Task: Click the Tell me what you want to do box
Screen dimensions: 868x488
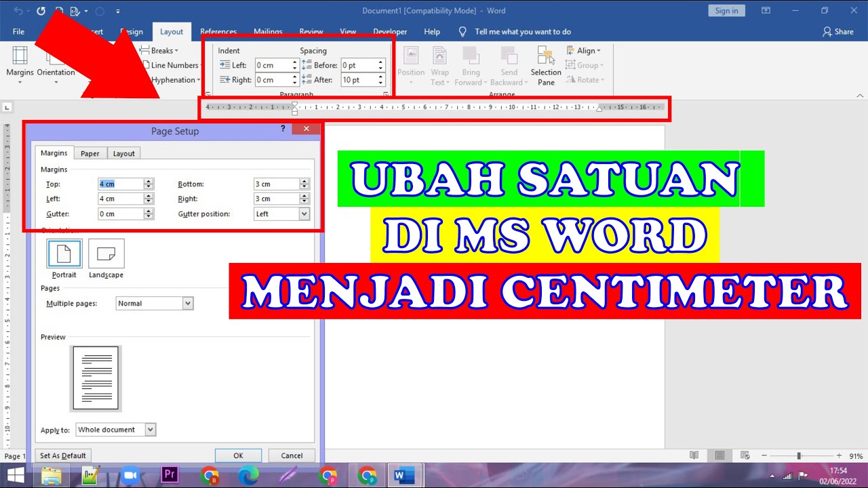Action: point(523,32)
